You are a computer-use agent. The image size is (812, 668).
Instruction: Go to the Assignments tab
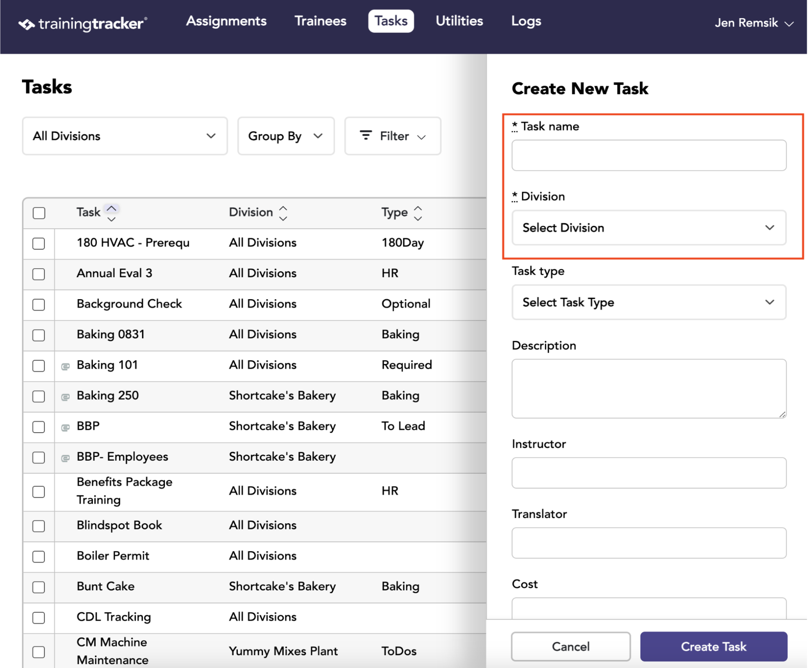(x=226, y=21)
